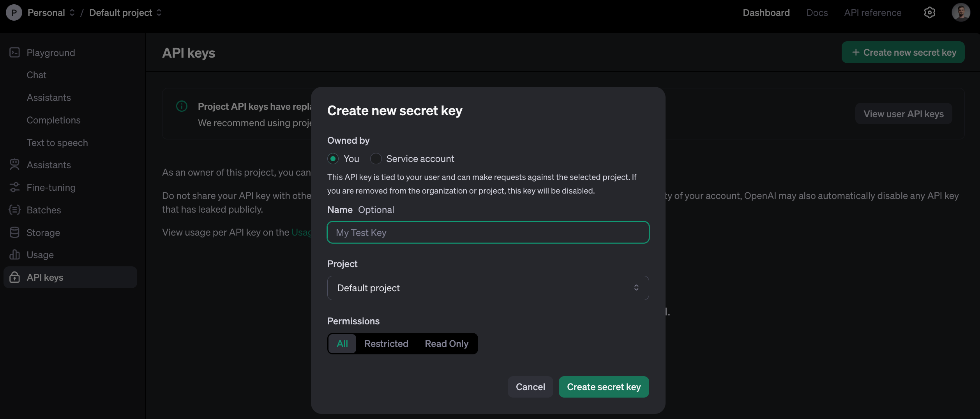Open the Default project dropdown in dialog

pos(487,288)
